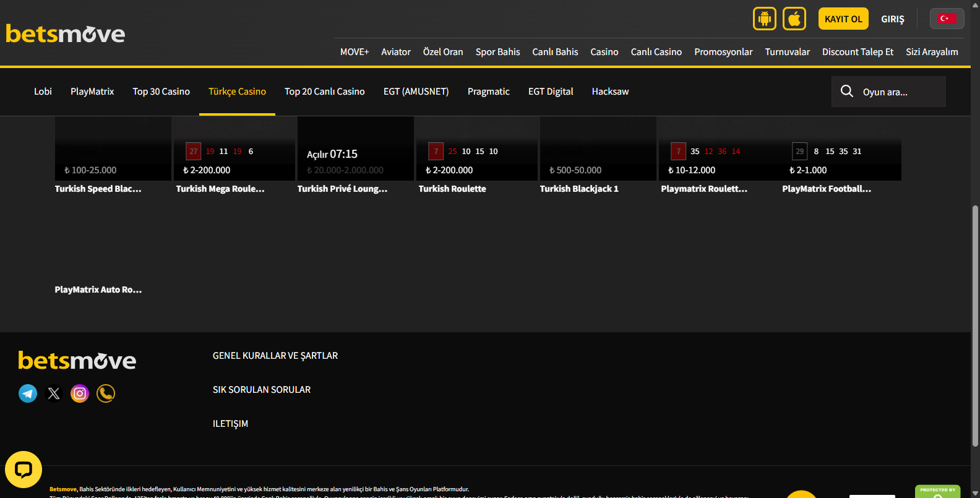Open the İLETİŞİM footer link

pos(230,424)
